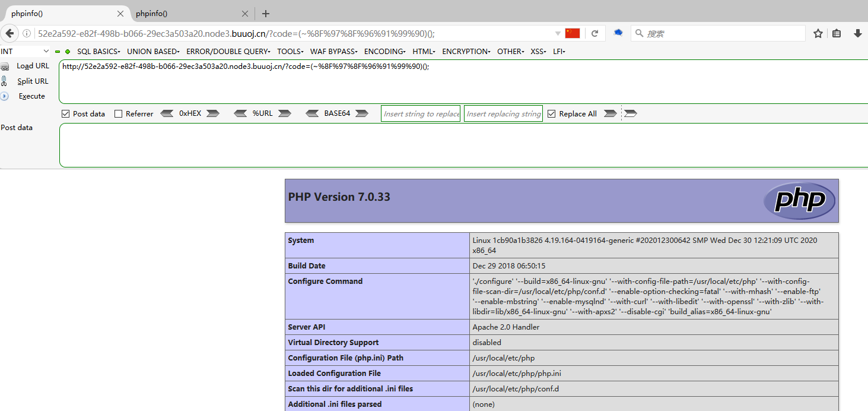The height and width of the screenshot is (411, 868).
Task: Enable the Referrer checkbox
Action: coord(119,114)
